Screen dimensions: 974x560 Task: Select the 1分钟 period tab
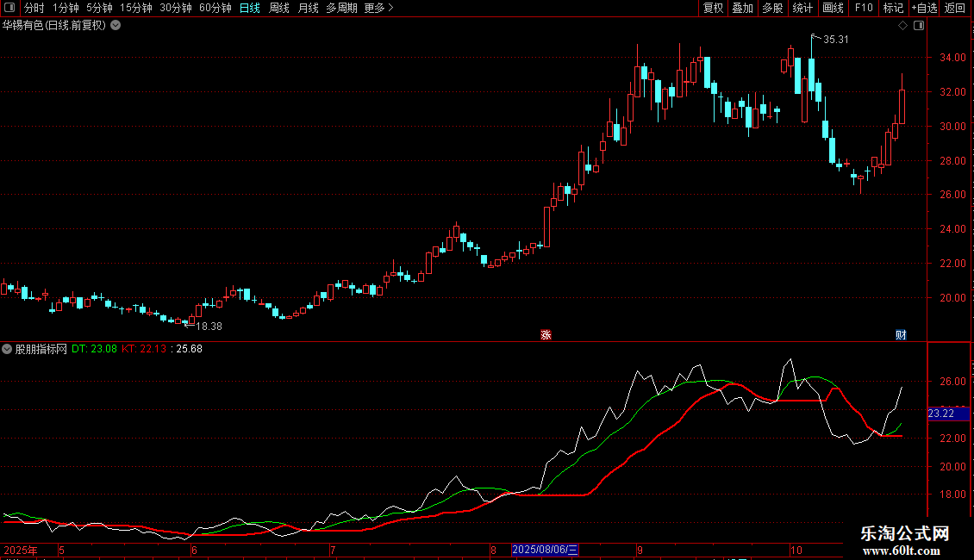coord(66,8)
